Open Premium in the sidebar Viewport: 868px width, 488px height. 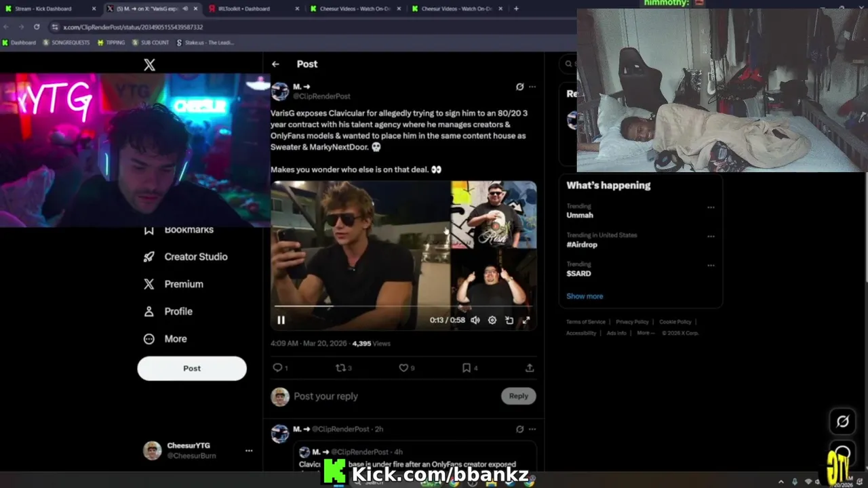pyautogui.click(x=174, y=284)
